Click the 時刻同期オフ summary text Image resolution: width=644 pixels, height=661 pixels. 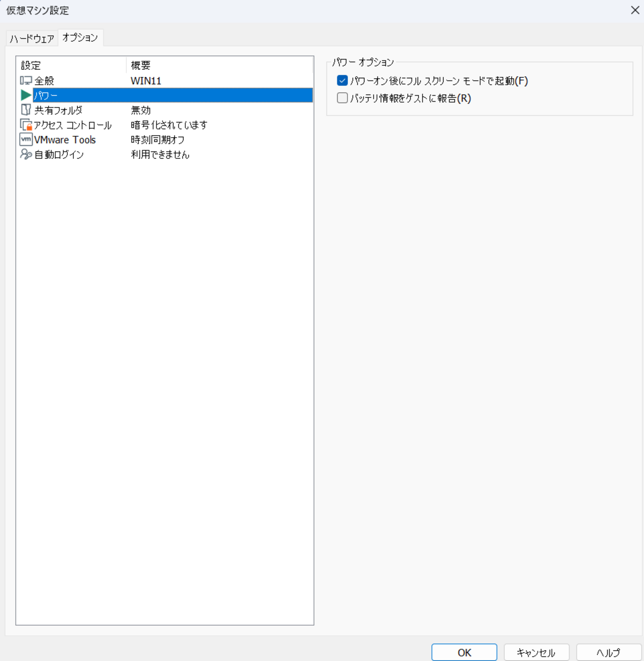click(158, 140)
